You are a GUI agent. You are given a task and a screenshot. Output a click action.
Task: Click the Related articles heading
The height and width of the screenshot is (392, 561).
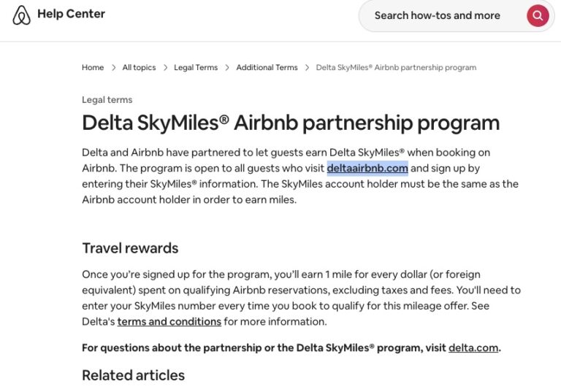tap(133, 375)
